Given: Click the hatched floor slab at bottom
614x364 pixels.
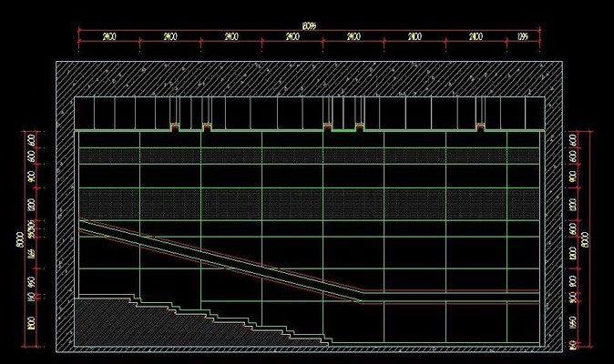Looking at the screenshot, I should coord(309,350).
